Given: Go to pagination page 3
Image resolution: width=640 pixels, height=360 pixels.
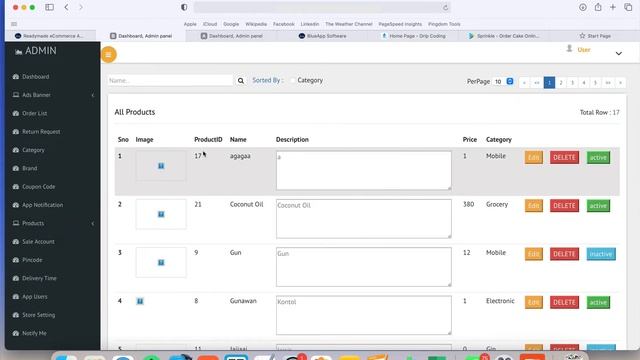Looking at the screenshot, I should pyautogui.click(x=572, y=83).
